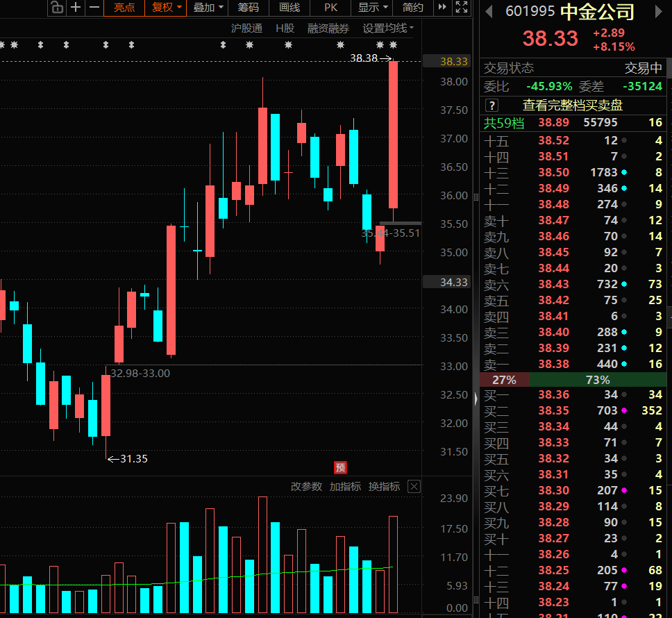Toggle the chart lock icon

[x=56, y=8]
